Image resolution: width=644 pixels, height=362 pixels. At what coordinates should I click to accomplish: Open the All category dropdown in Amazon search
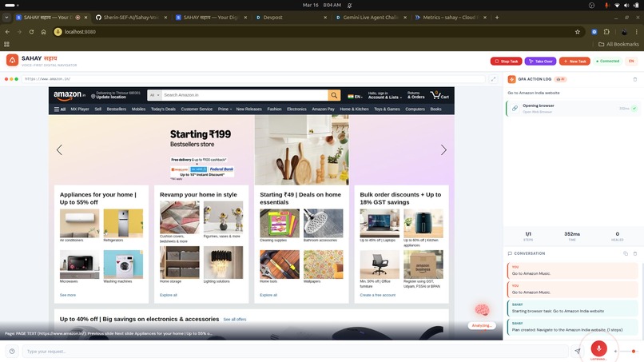point(154,95)
